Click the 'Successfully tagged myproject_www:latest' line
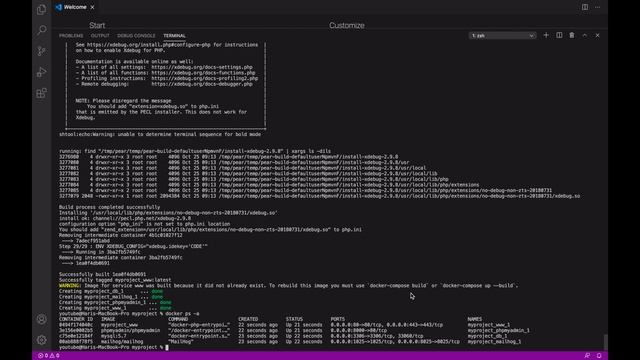 (115, 280)
